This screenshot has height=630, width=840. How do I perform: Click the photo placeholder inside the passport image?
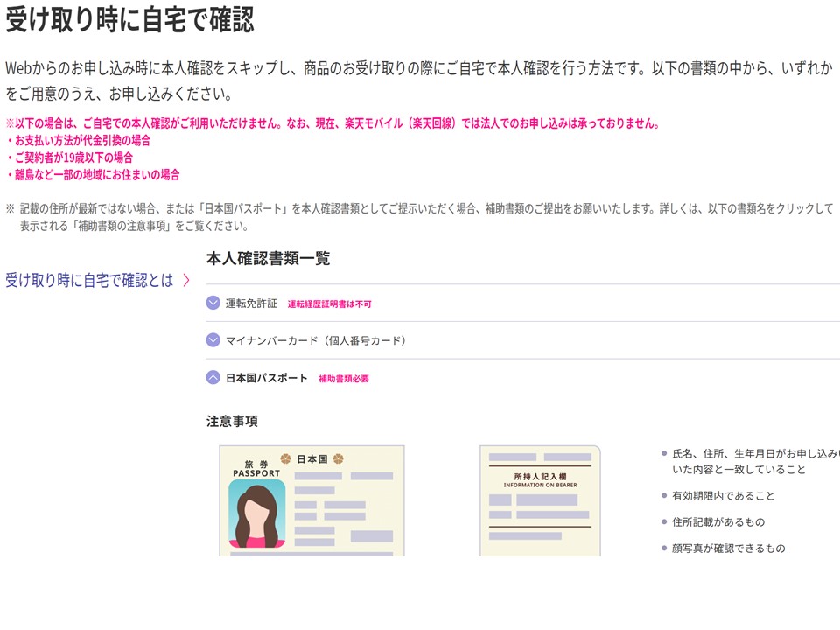coord(256,516)
